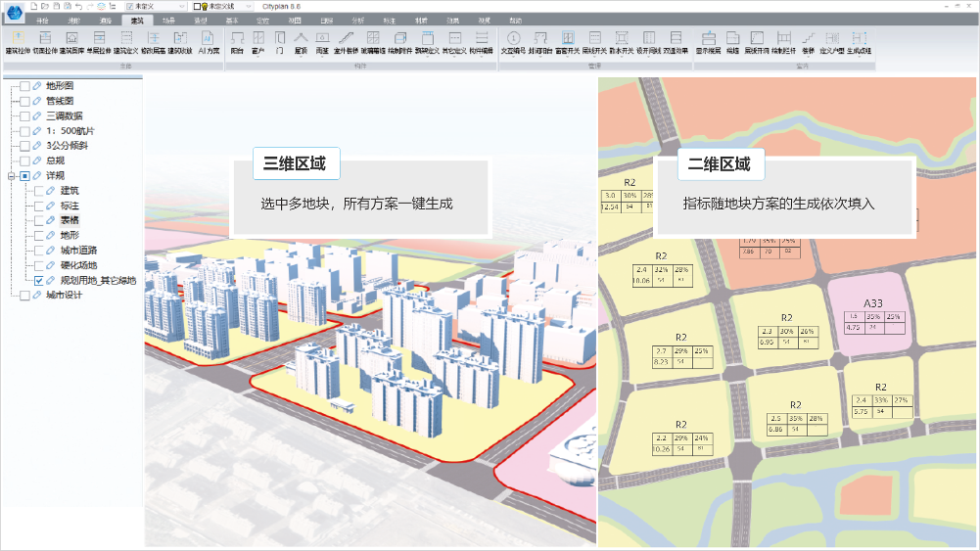Redo the action in the quick toolbar
This screenshot has height=551, width=980.
point(90,6)
